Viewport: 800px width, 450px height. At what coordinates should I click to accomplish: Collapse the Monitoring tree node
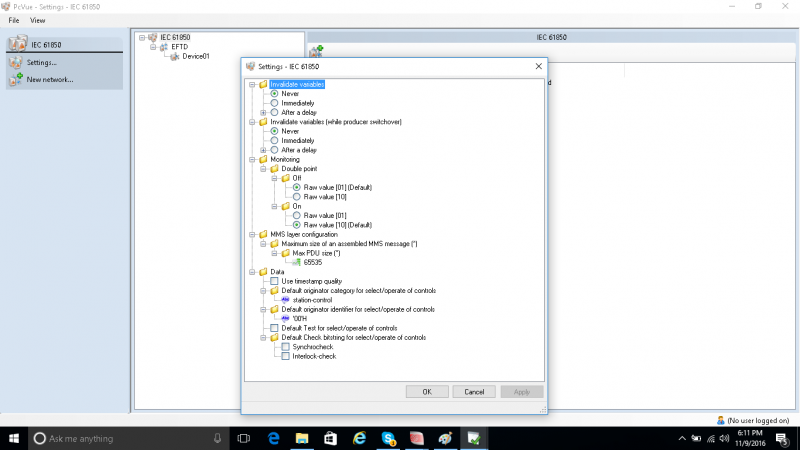pyautogui.click(x=252, y=160)
